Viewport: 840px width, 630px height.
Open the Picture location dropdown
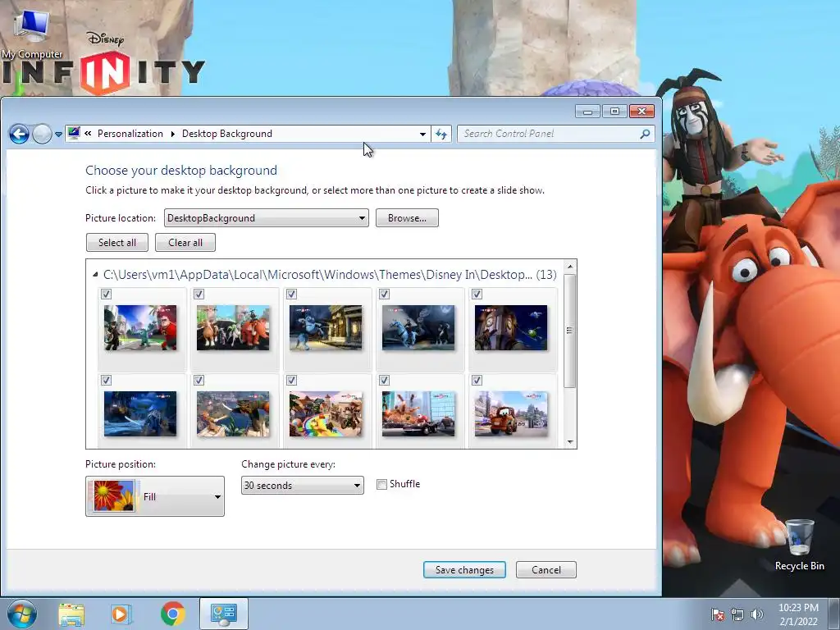(x=267, y=218)
